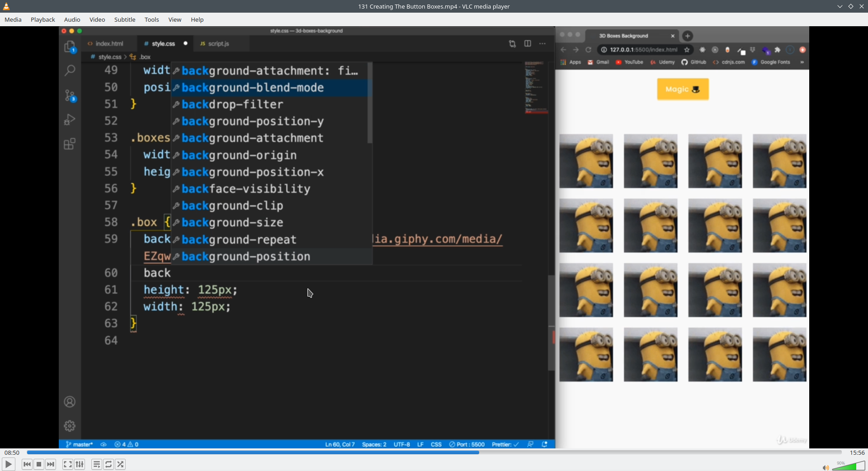868x471 pixels.
Task: Toggle loop mode in VLC
Action: pos(108,464)
